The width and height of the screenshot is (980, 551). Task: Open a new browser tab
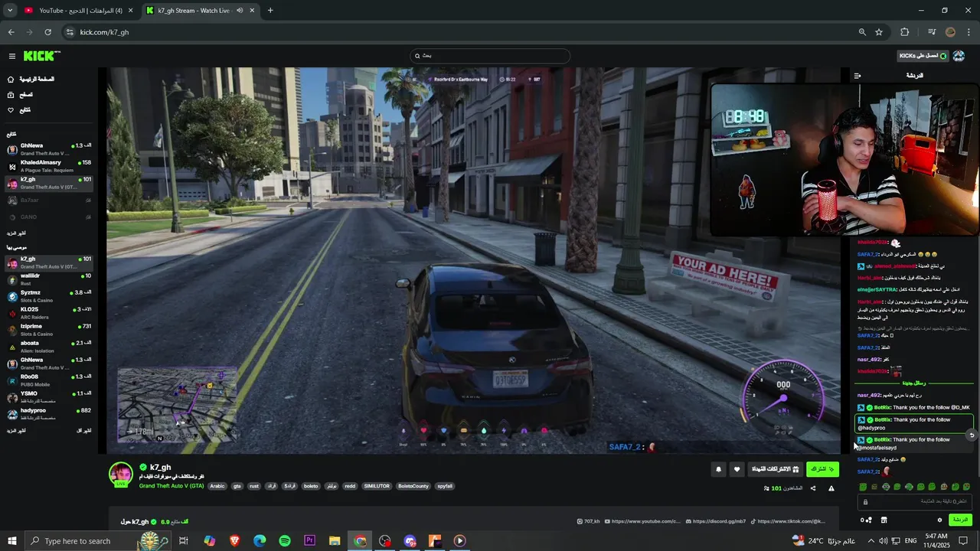coord(270,10)
